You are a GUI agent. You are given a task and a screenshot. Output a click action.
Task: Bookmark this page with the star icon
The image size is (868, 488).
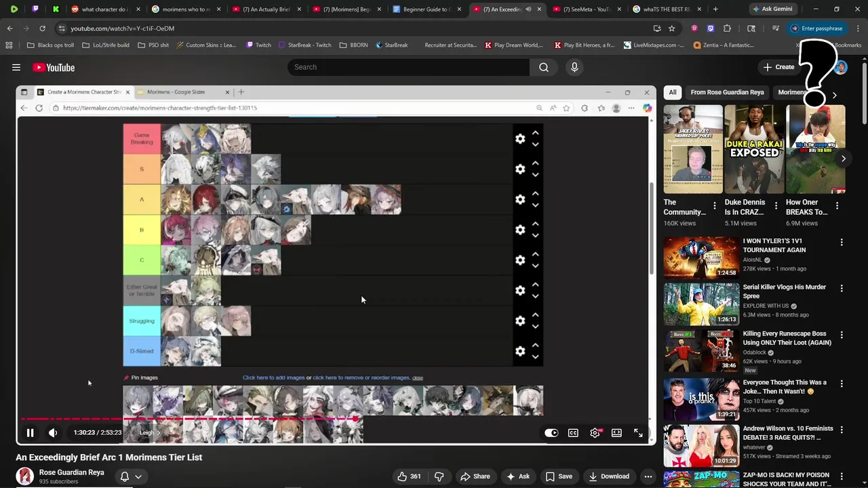point(671,28)
